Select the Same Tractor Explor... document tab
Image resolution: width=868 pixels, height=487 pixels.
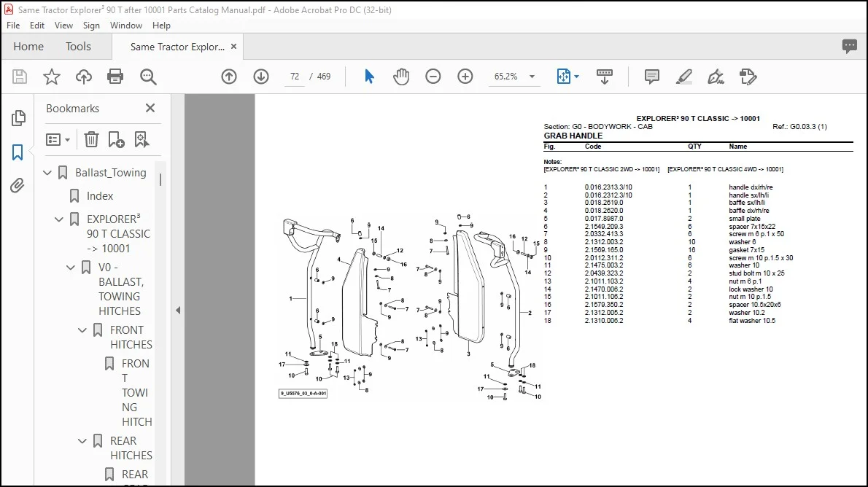(x=177, y=47)
